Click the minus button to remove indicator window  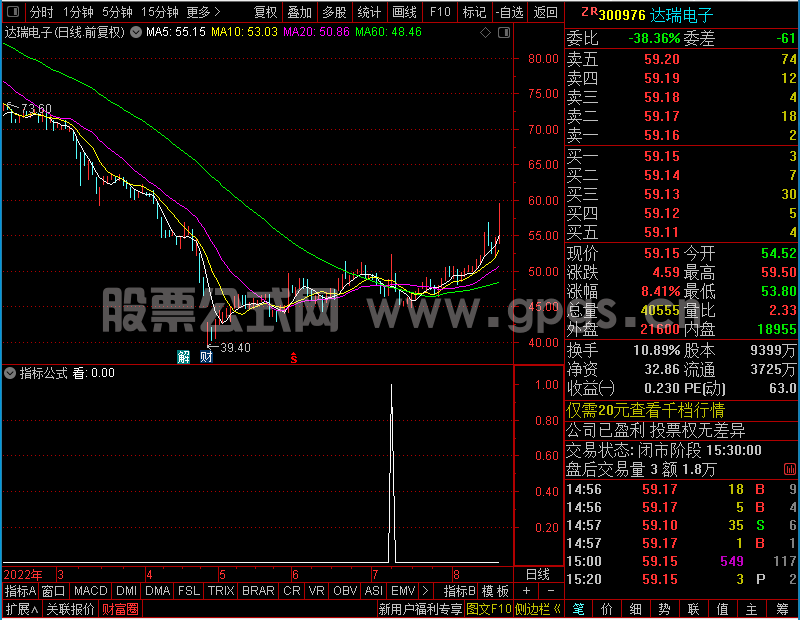point(551,591)
